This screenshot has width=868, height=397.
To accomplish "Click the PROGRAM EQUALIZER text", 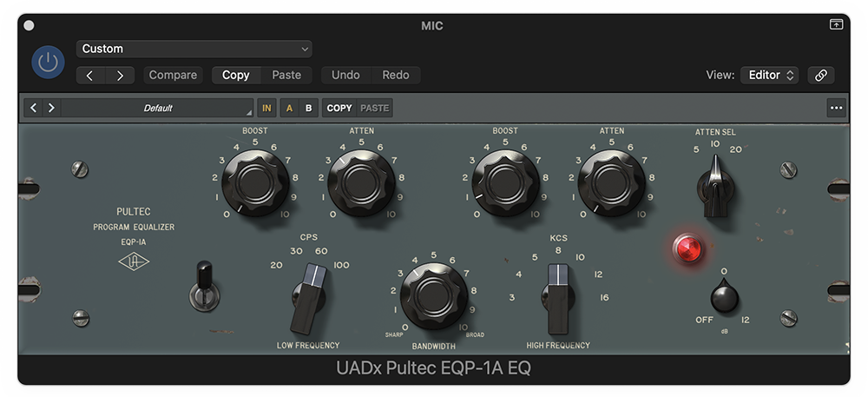I will pos(134,227).
